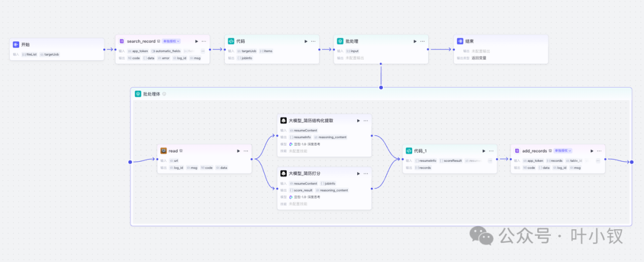Open the 单独授权 dropdown on search_record node
The width and height of the screenshot is (644, 262).
(172, 41)
